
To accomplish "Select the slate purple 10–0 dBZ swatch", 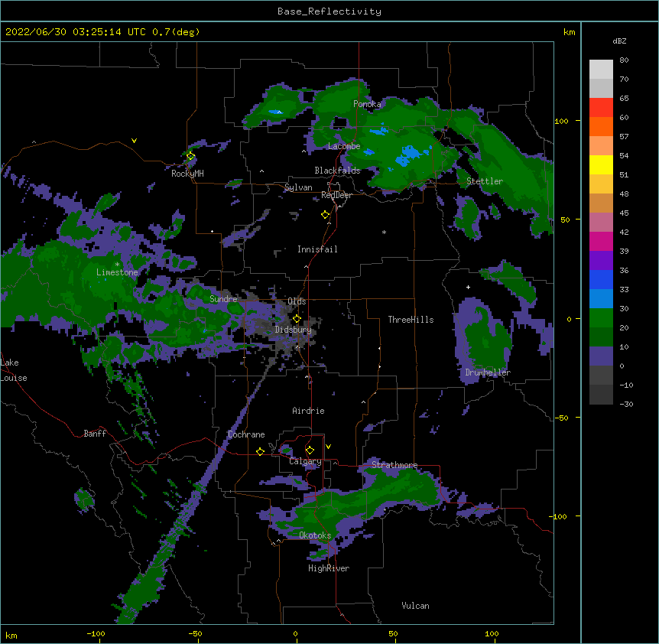I will point(601,356).
